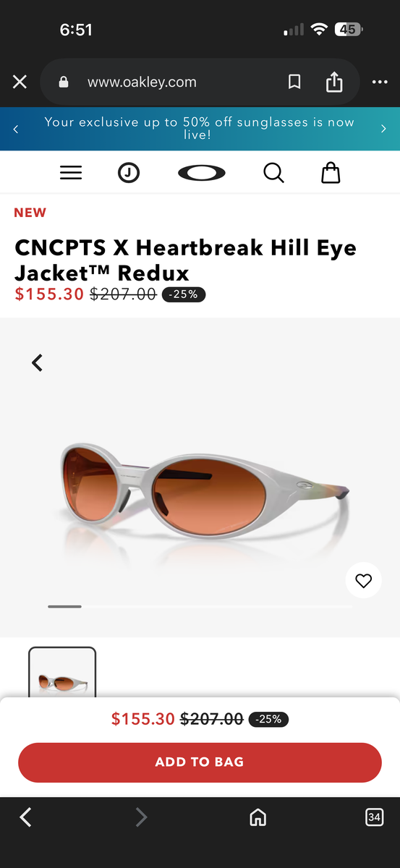Show previous promo banner with left chevron
Image resolution: width=400 pixels, height=868 pixels.
[16, 129]
